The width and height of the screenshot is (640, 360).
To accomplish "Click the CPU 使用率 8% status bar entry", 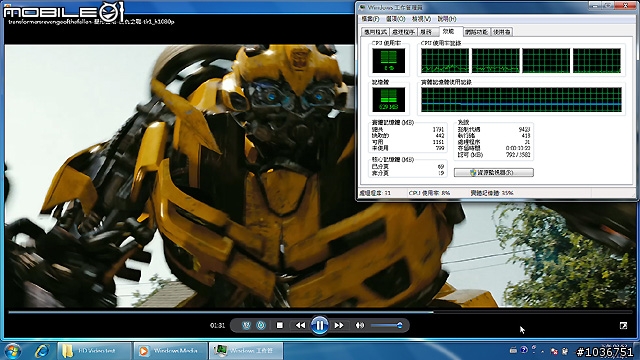I will click(429, 193).
